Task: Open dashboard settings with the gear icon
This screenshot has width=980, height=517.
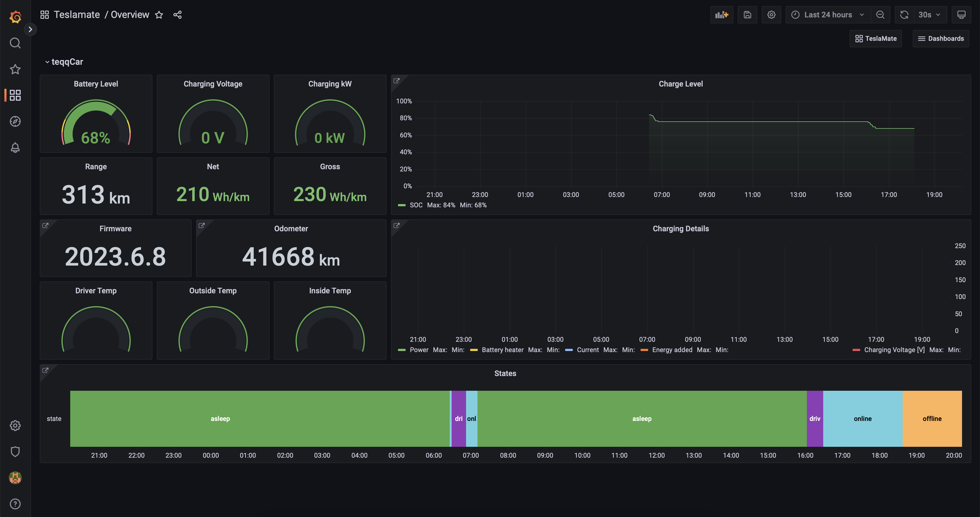Action: (x=771, y=14)
